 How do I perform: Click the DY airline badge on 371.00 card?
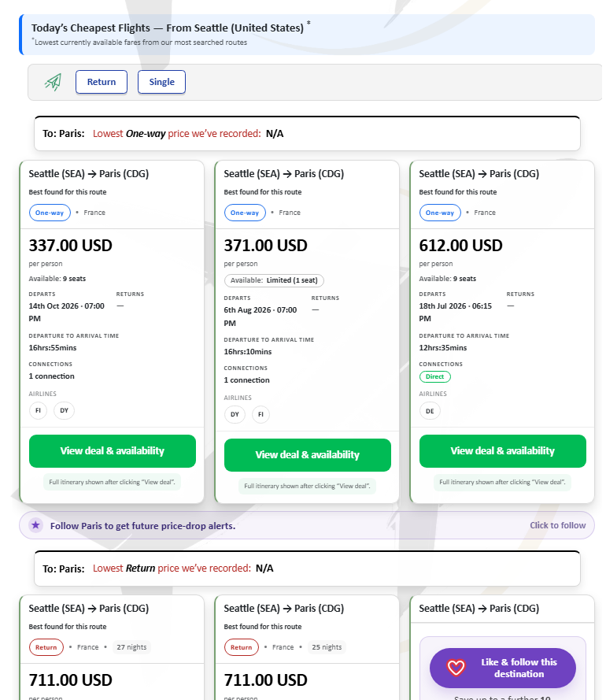[x=234, y=414]
